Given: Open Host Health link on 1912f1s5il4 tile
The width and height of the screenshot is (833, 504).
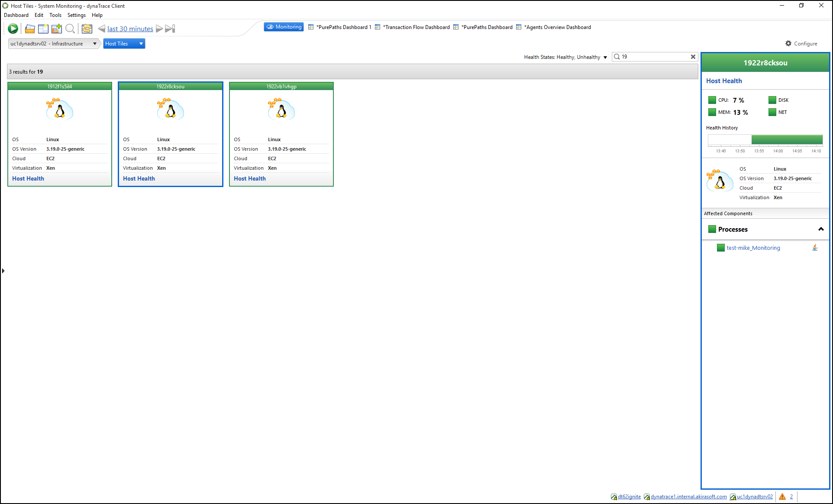Looking at the screenshot, I should click(28, 178).
